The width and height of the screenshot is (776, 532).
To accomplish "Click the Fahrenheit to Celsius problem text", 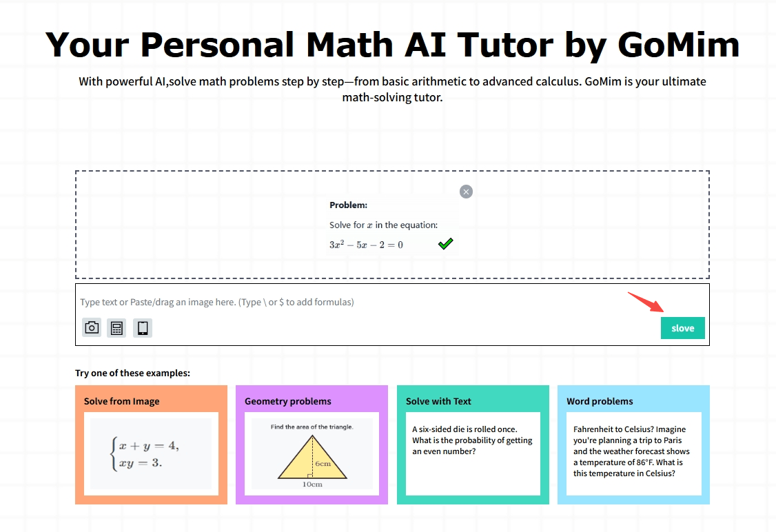I will pos(631,451).
